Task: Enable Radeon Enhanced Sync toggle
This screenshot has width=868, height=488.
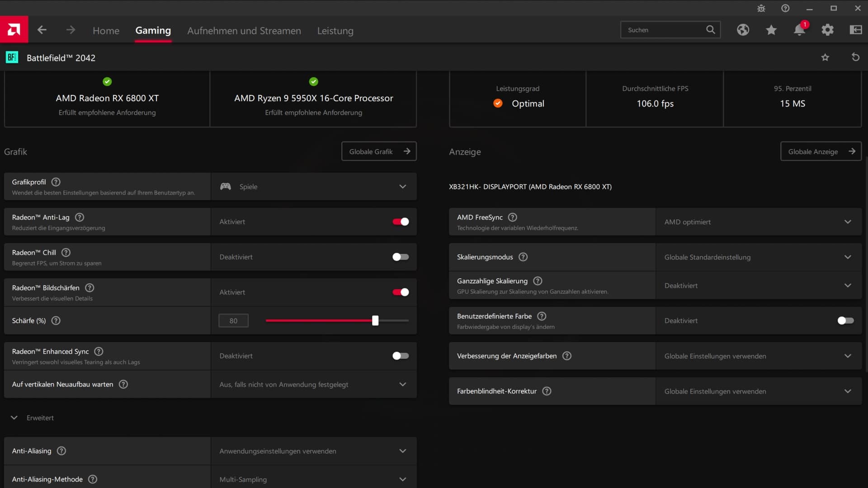Action: 401,356
